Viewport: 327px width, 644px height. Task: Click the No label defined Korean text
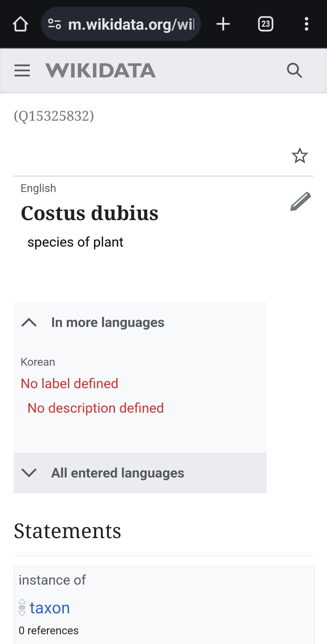point(69,383)
